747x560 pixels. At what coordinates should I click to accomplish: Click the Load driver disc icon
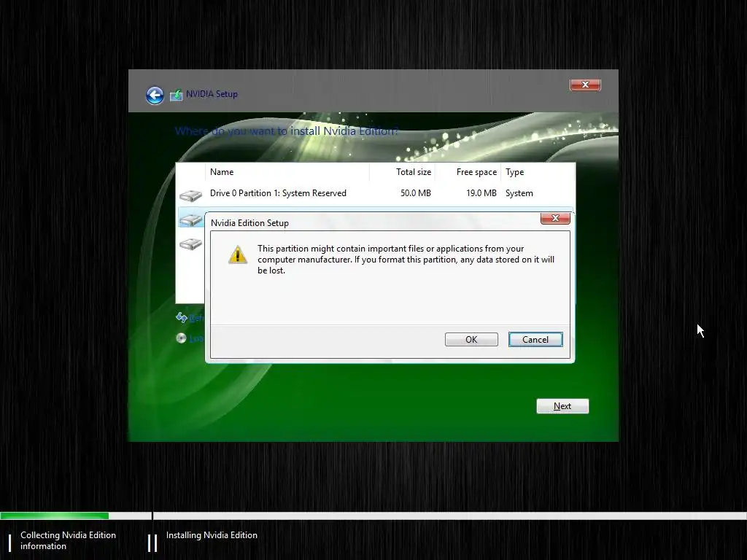click(x=181, y=338)
